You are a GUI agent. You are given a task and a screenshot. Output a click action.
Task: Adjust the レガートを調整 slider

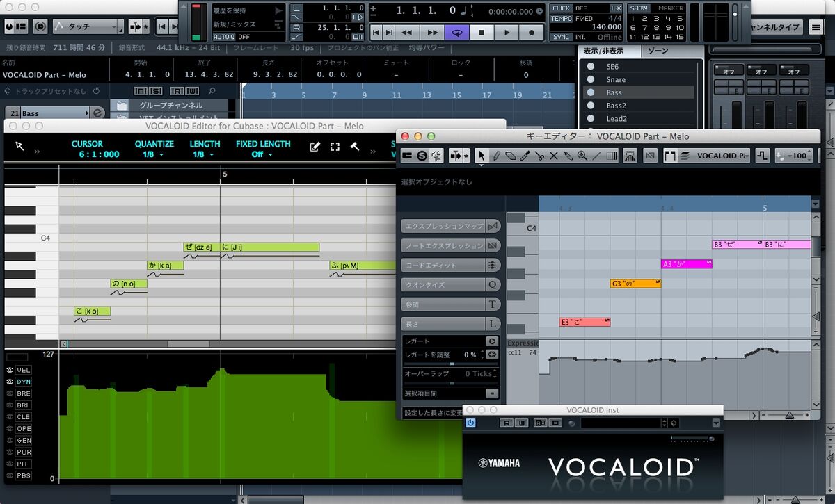click(x=451, y=364)
